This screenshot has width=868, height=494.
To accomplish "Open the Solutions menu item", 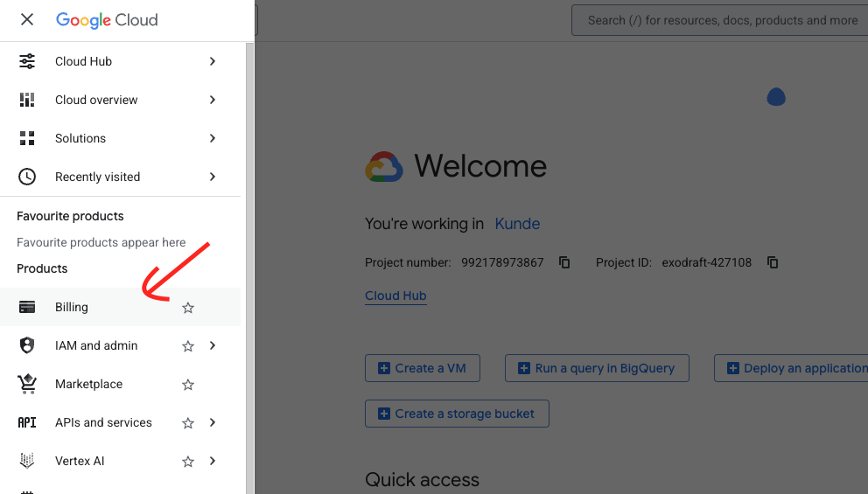I will [x=80, y=138].
